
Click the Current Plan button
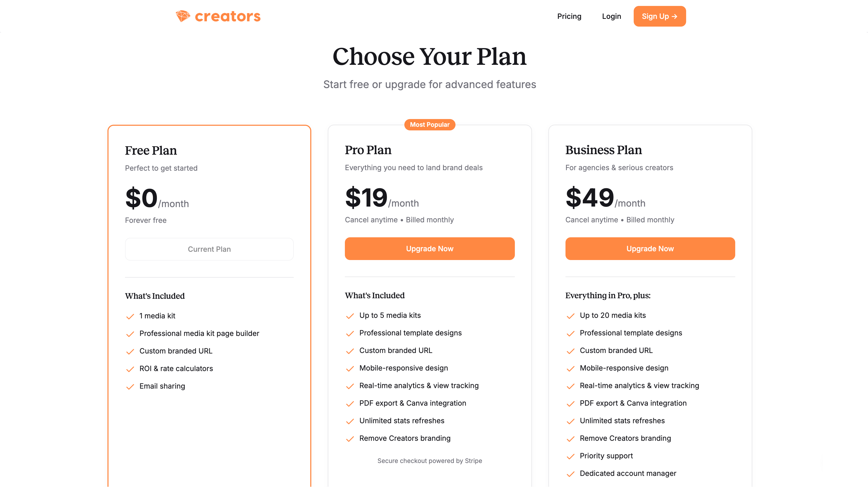209,249
